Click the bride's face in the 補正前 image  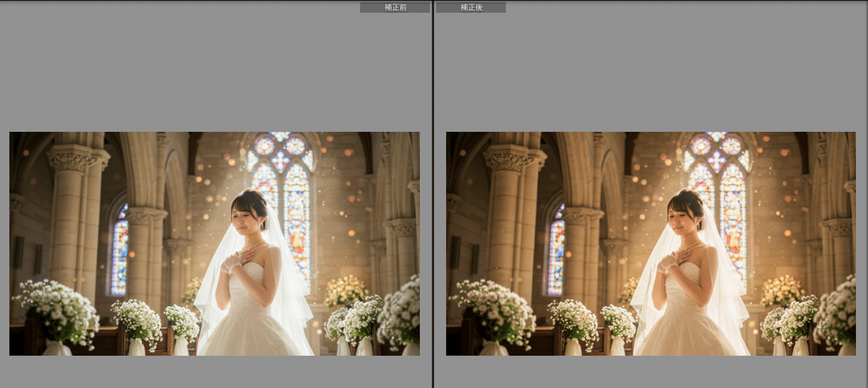pyautogui.click(x=246, y=215)
